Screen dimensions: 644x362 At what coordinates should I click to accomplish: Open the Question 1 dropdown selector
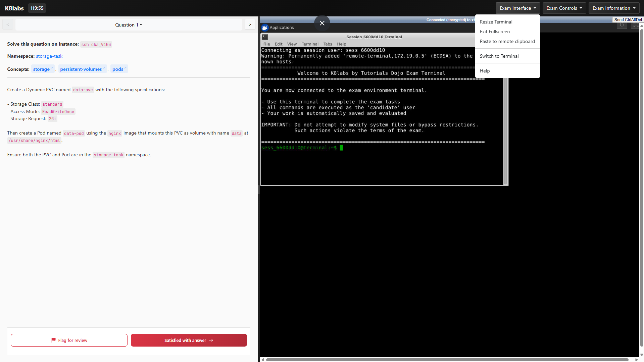[129, 24]
